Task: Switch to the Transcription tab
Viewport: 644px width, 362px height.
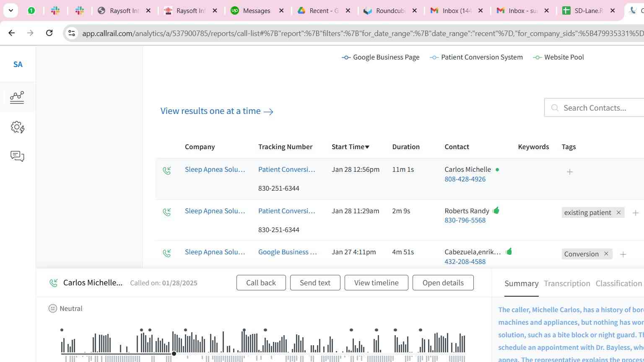Action: click(x=567, y=284)
